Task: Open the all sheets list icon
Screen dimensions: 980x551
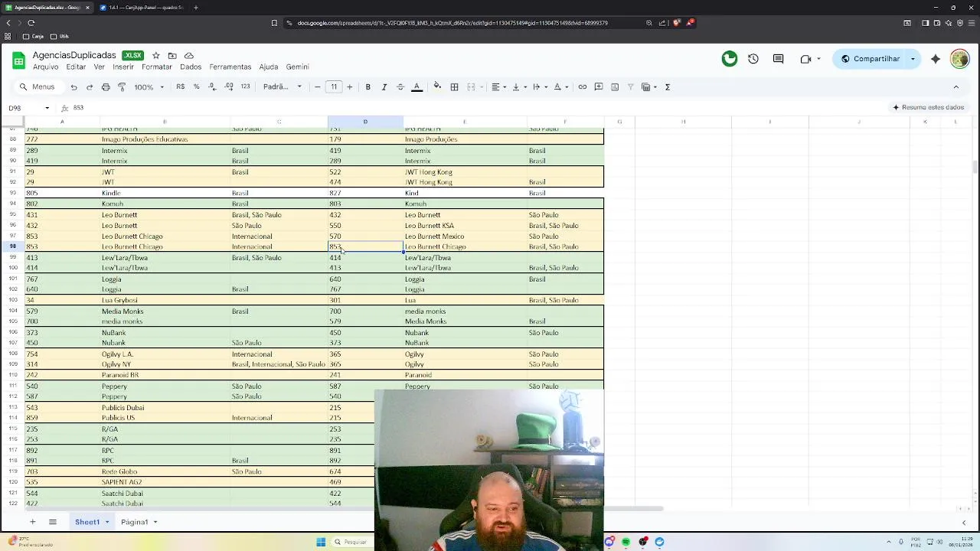Action: click(53, 522)
